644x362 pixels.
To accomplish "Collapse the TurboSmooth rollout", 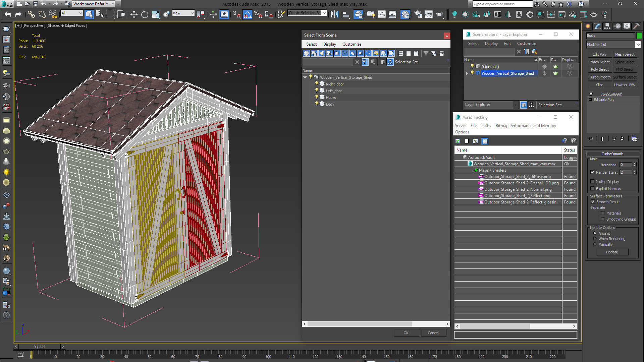I will point(588,154).
